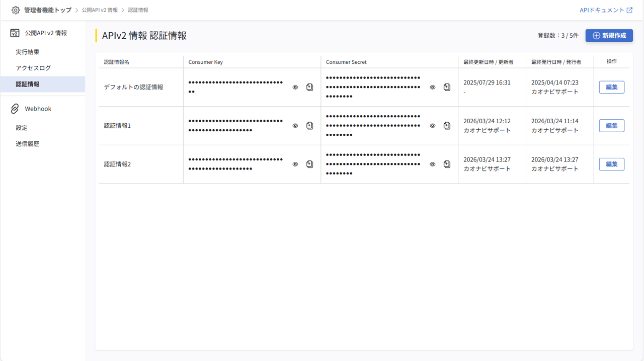Copy Consumer Key of 認証情報1
Image resolution: width=644 pixels, height=361 pixels.
pyautogui.click(x=309, y=126)
